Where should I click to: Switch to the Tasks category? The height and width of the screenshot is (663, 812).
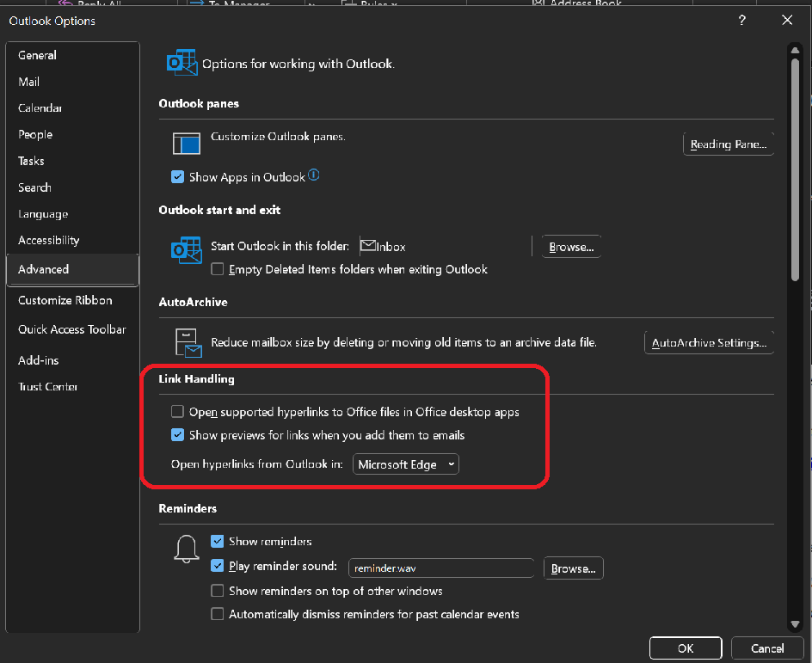point(72,161)
